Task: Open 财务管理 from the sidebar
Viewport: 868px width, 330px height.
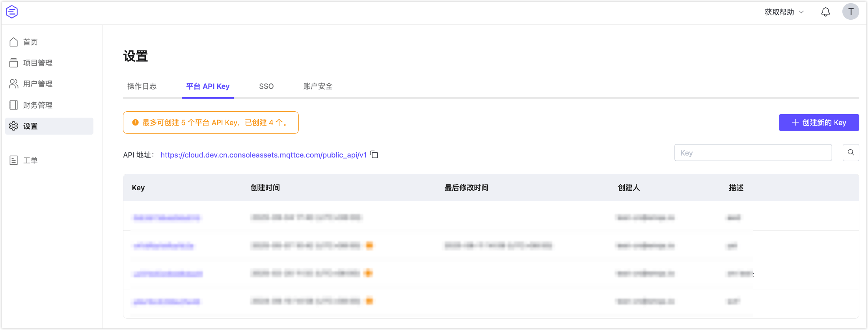Action: [37, 105]
